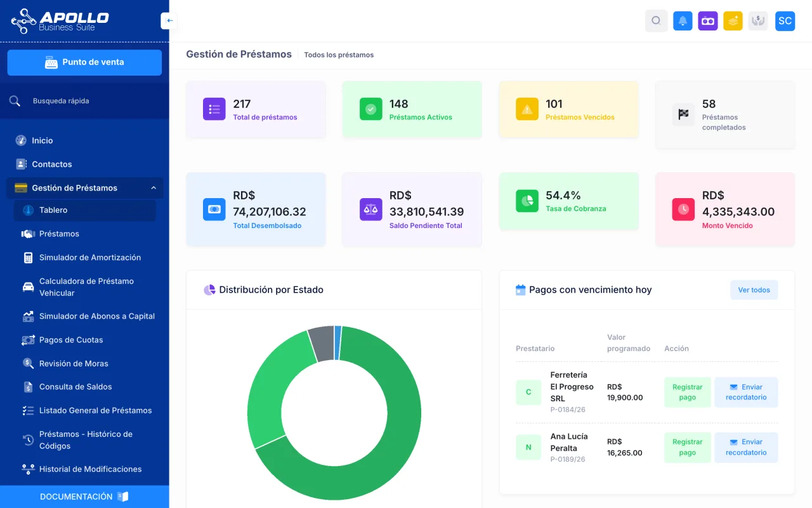Image resolution: width=812 pixels, height=508 pixels.
Task: Click the Punto de venta button
Action: pyautogui.click(x=84, y=62)
